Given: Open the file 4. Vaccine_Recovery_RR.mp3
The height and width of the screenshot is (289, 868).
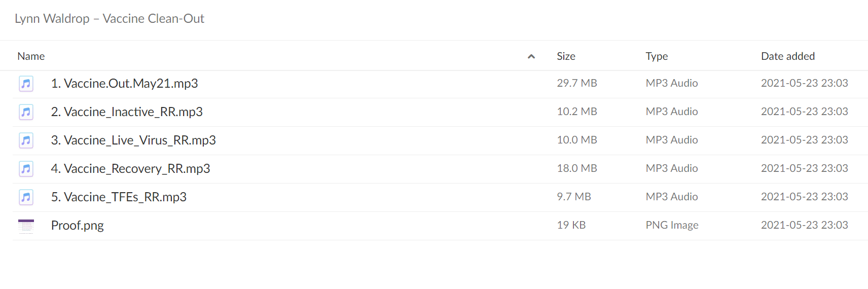Looking at the screenshot, I should coord(130,168).
